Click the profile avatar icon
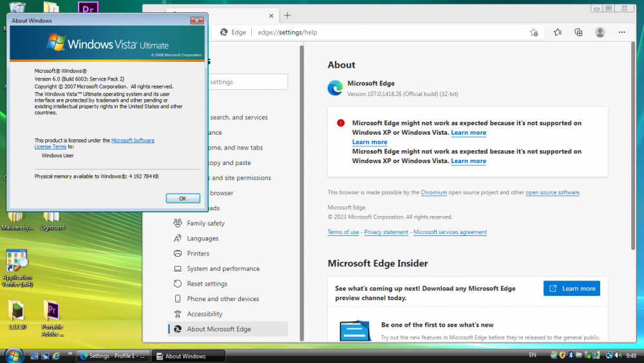Image resolution: width=644 pixels, height=363 pixels. pos(600,32)
